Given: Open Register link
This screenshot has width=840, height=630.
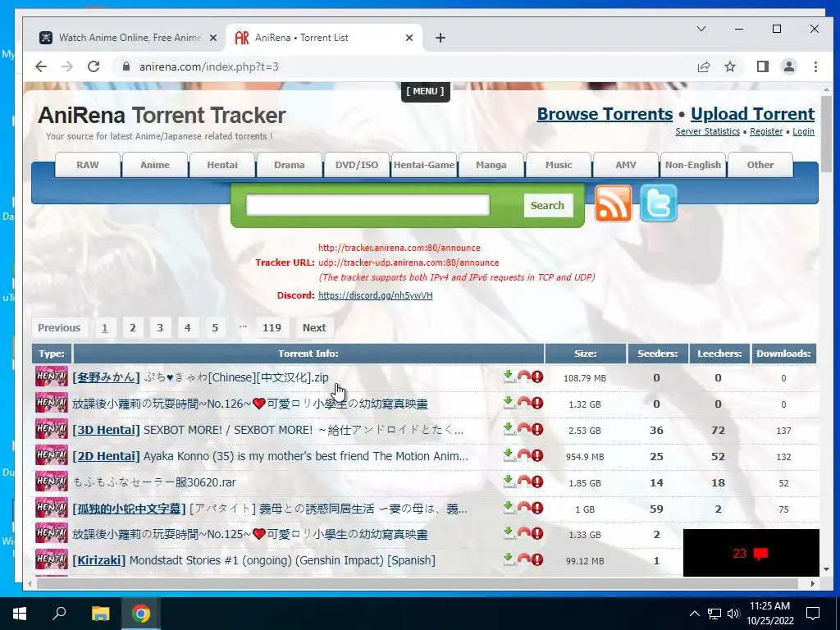Looking at the screenshot, I should click(x=766, y=132).
